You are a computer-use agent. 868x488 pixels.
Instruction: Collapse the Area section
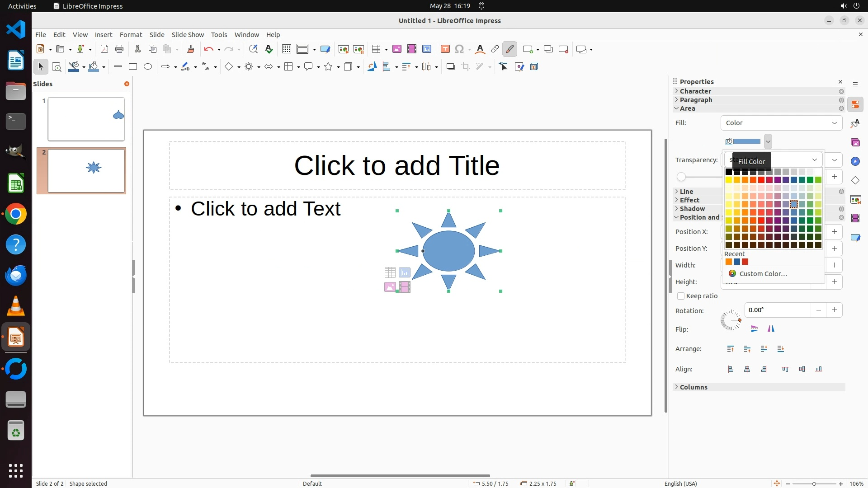click(x=687, y=108)
